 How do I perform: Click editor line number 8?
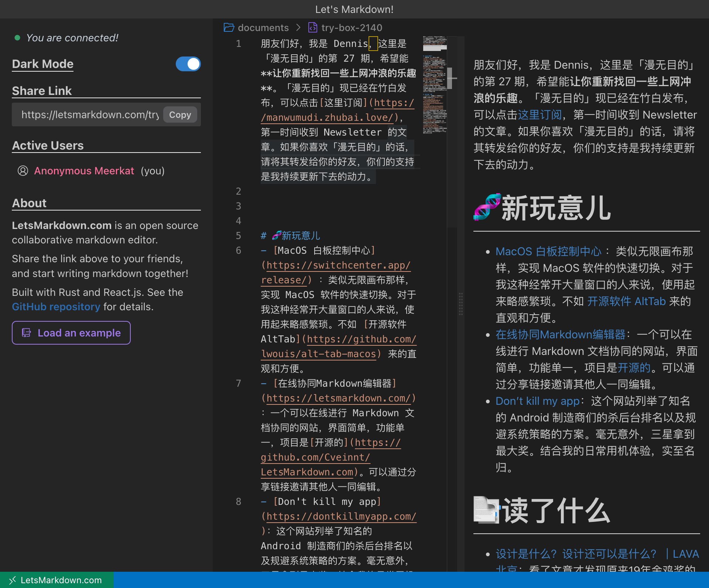tap(239, 502)
